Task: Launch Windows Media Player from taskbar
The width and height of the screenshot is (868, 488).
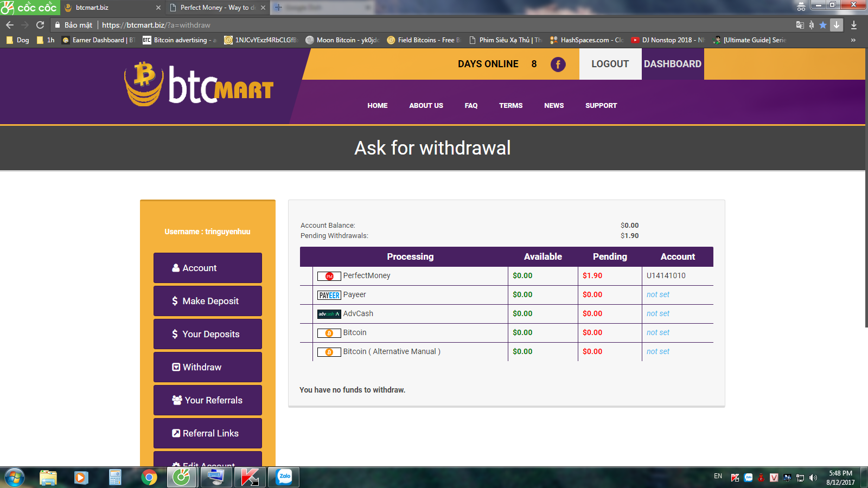Action: pos(81,477)
